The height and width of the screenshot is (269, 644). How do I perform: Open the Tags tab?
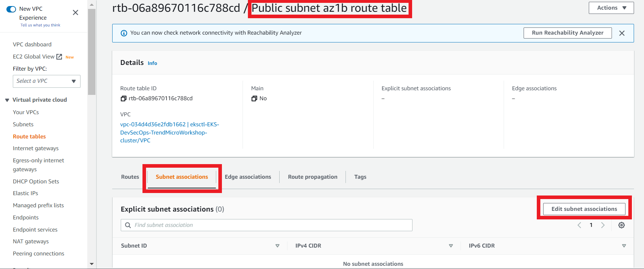pyautogui.click(x=360, y=177)
